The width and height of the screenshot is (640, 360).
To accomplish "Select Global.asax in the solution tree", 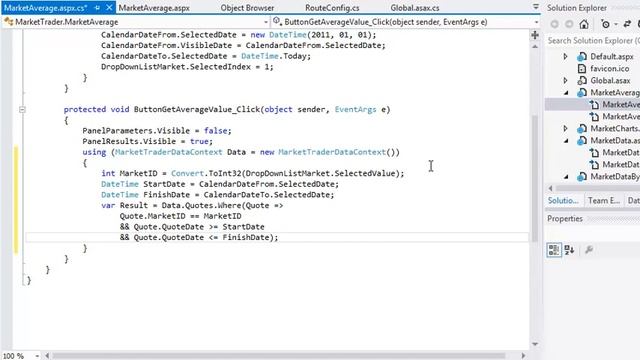I will coord(610,80).
